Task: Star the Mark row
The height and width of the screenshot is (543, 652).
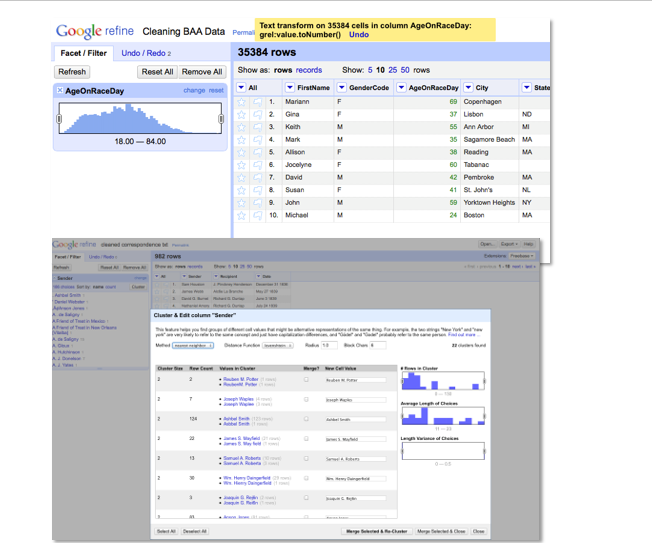Action: [241, 140]
